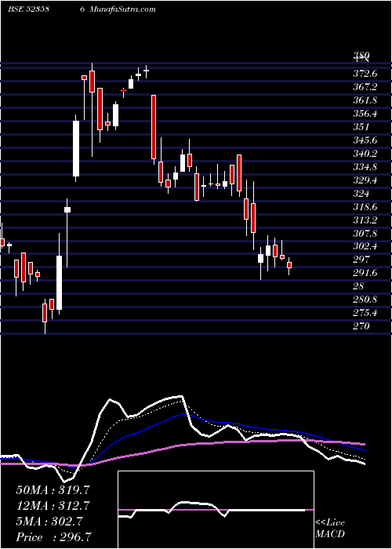Click the 372.6 price axis label
Screen dimensions: 392x549
365,74
